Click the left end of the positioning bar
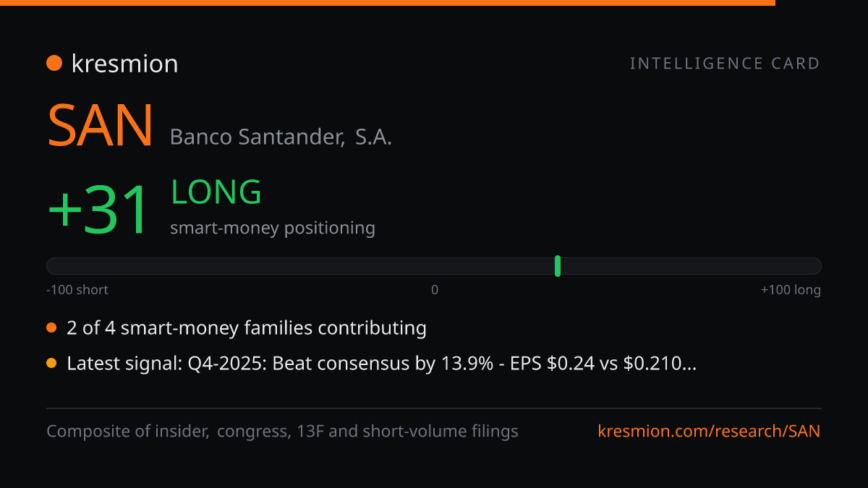 52,266
